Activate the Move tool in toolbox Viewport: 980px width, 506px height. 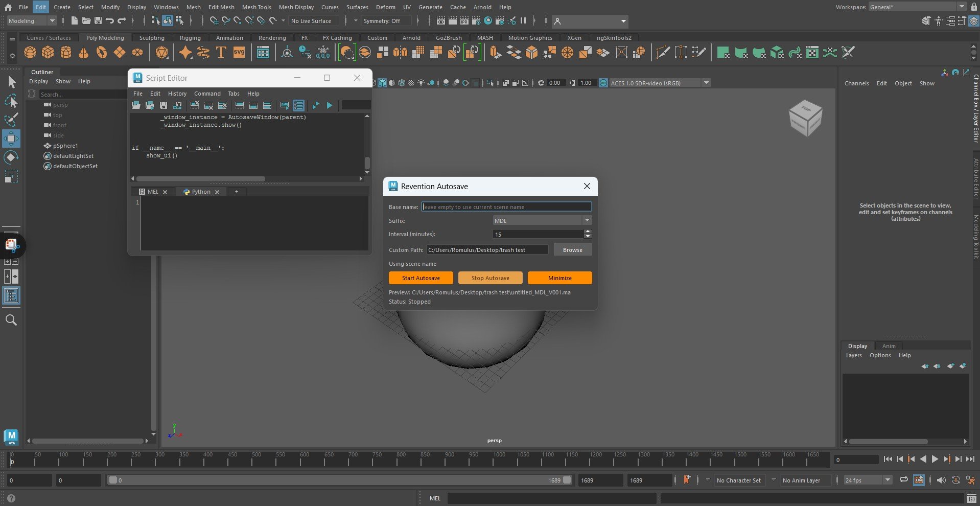tap(11, 139)
